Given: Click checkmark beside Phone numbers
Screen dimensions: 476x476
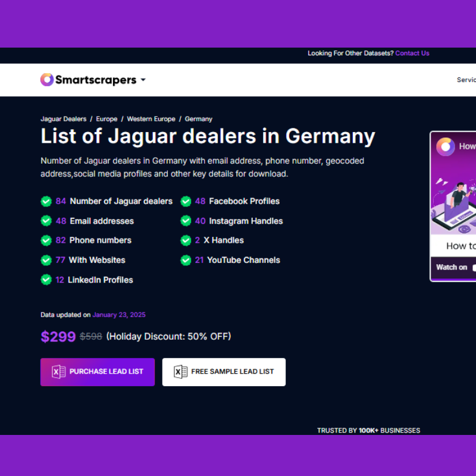Looking at the screenshot, I should 46,240.
